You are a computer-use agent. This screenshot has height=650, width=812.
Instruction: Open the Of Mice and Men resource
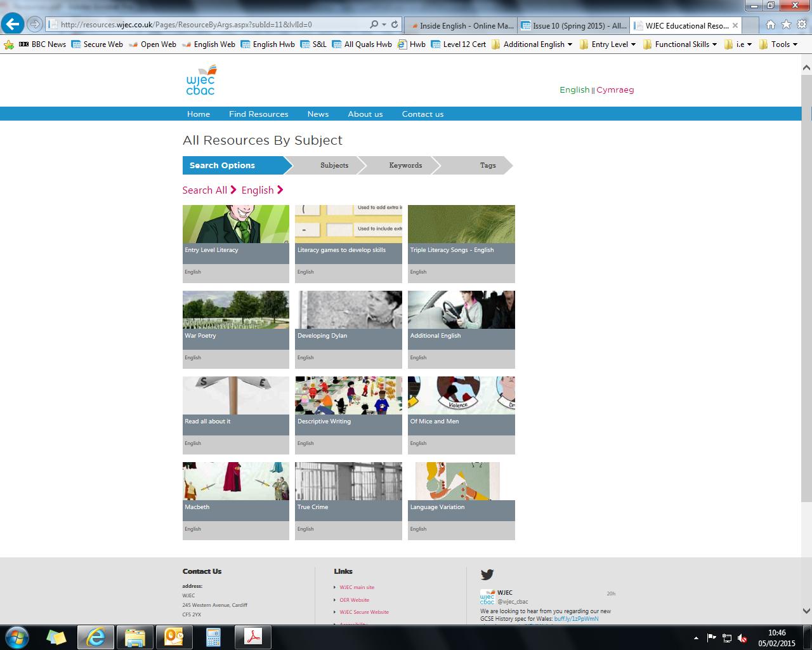click(461, 415)
